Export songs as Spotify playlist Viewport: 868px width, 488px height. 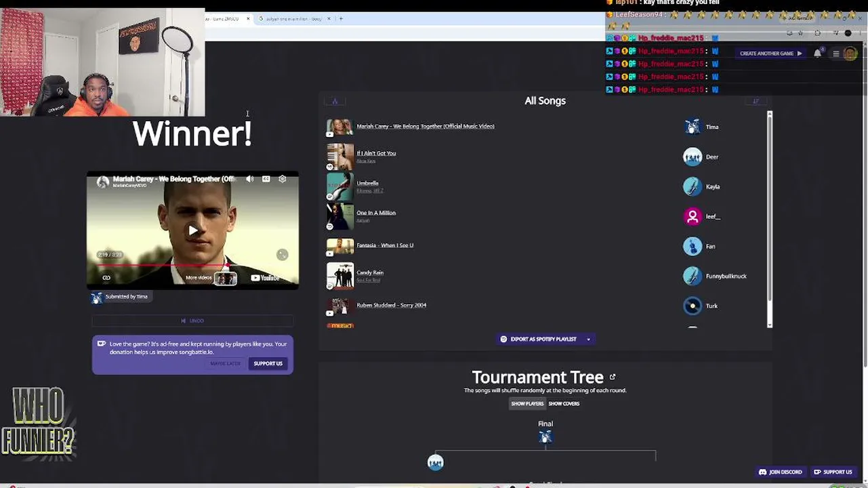[x=539, y=339]
